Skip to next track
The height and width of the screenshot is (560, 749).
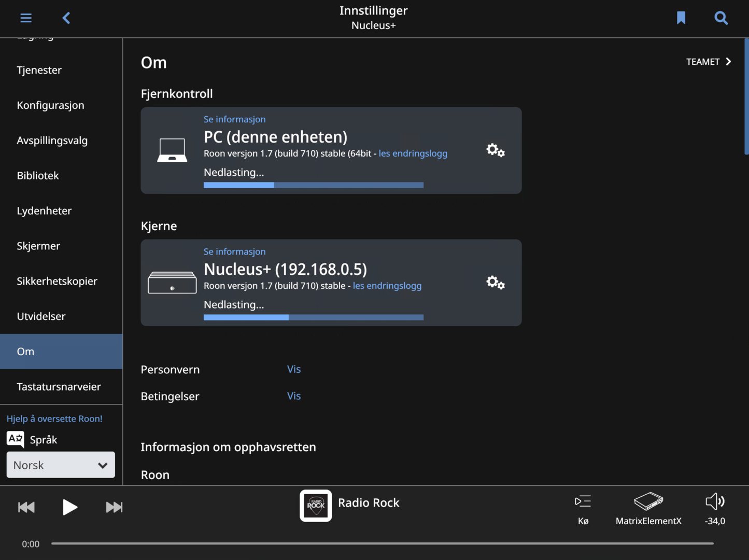(114, 507)
